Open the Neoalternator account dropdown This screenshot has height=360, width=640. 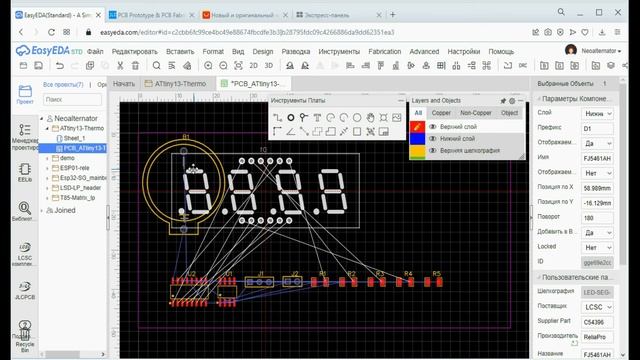[601, 51]
